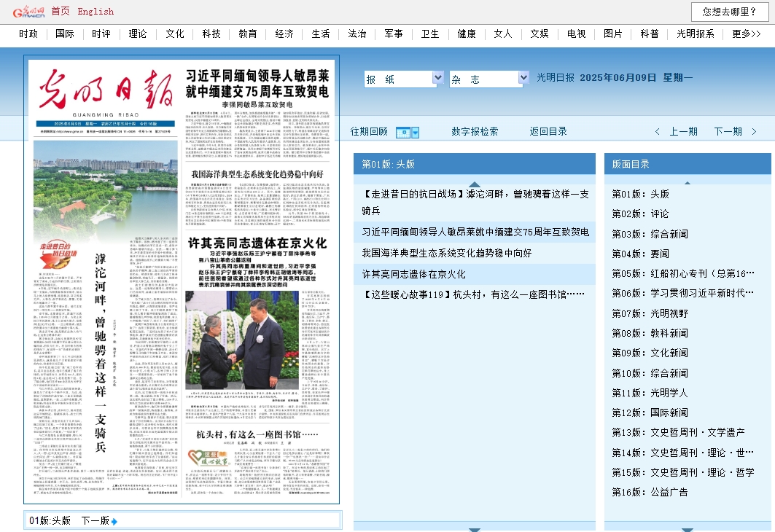Open the 经济 menu item
This screenshot has height=532, width=775.
click(284, 34)
